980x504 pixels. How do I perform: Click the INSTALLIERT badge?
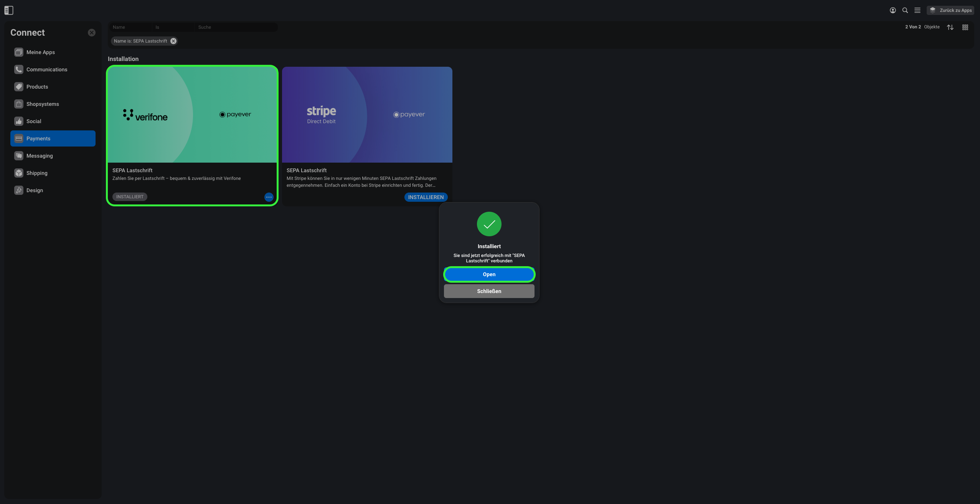point(130,197)
